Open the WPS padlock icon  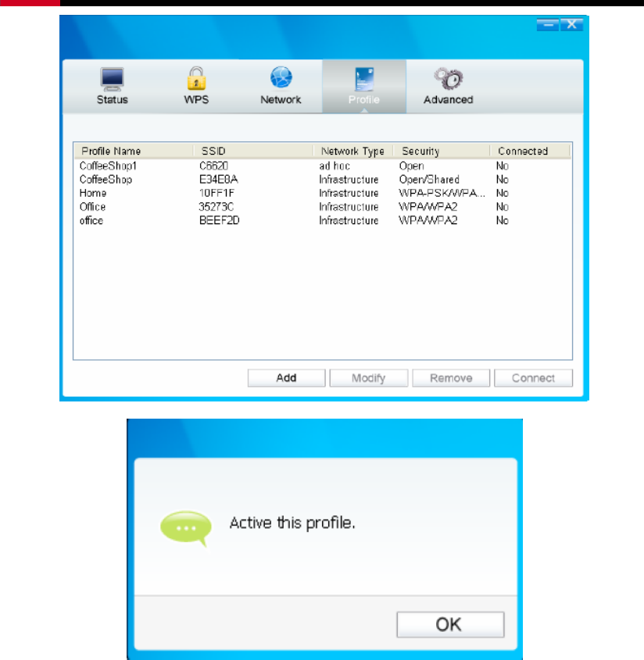click(196, 78)
